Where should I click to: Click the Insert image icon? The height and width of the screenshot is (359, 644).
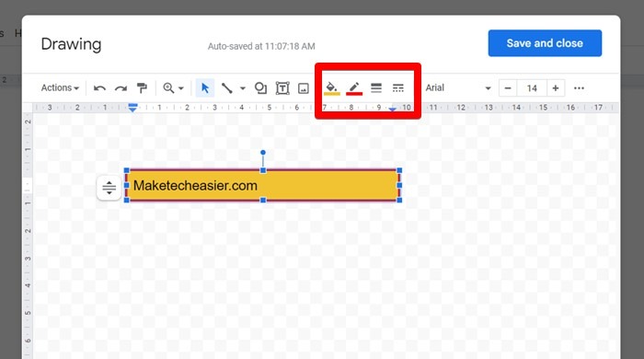[304, 88]
